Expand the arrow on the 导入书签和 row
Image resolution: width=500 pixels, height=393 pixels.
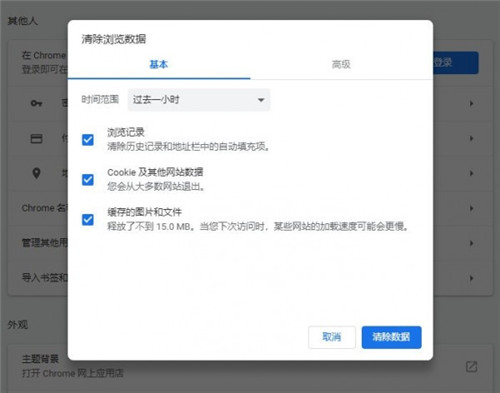[x=471, y=278]
